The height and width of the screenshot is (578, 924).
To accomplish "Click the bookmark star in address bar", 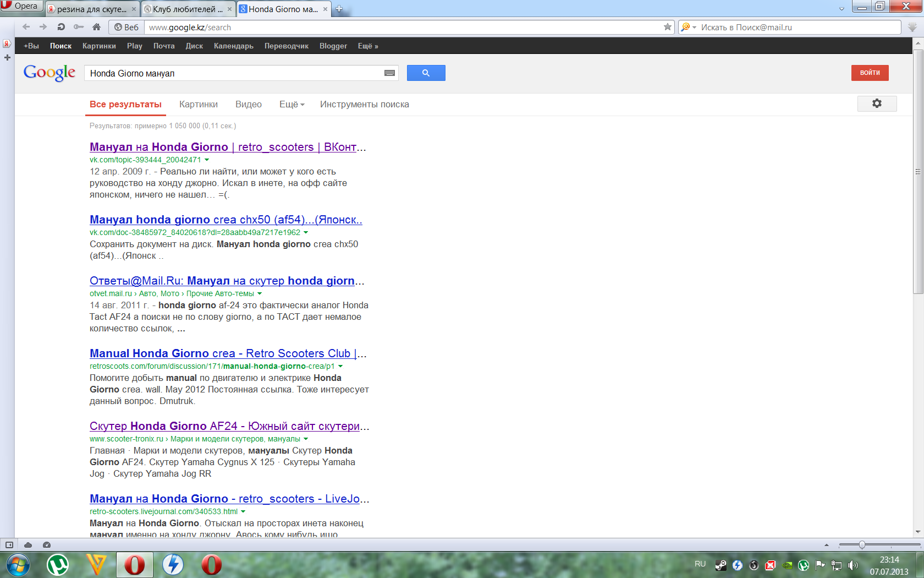I will pos(667,27).
